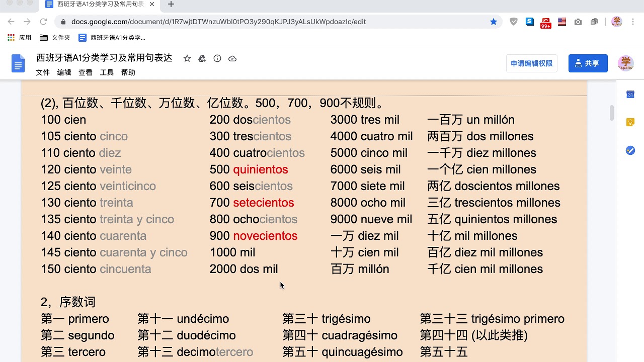Open Google Keep in side panel
Image resolution: width=644 pixels, height=362 pixels.
coord(630,122)
